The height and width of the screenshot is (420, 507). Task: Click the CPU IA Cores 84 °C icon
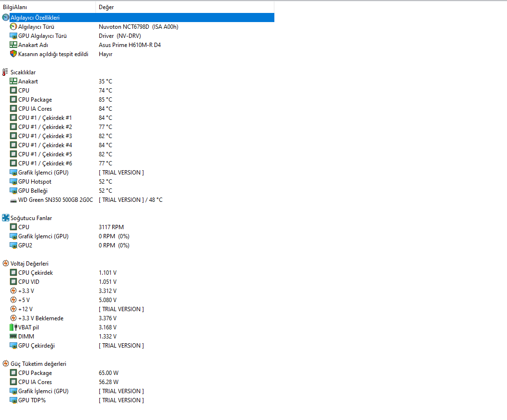point(13,108)
